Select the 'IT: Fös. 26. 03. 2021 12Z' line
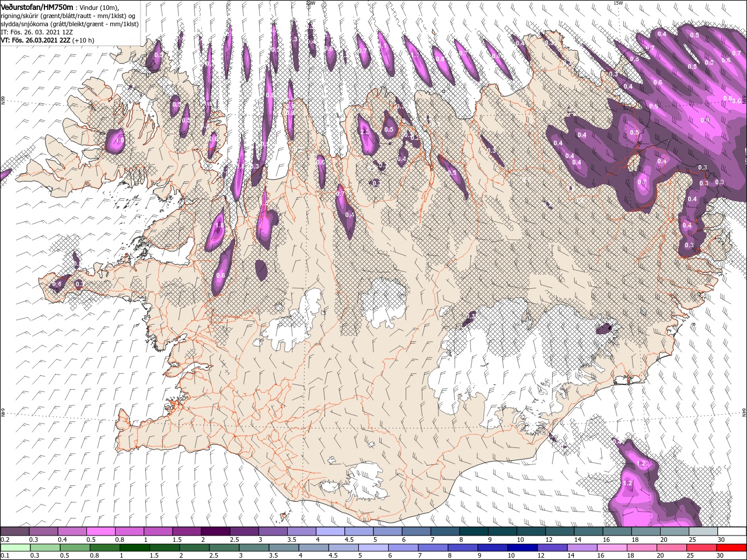 tap(35, 32)
